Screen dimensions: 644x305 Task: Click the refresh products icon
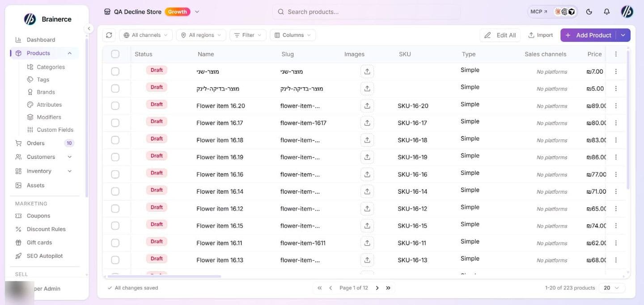point(109,35)
